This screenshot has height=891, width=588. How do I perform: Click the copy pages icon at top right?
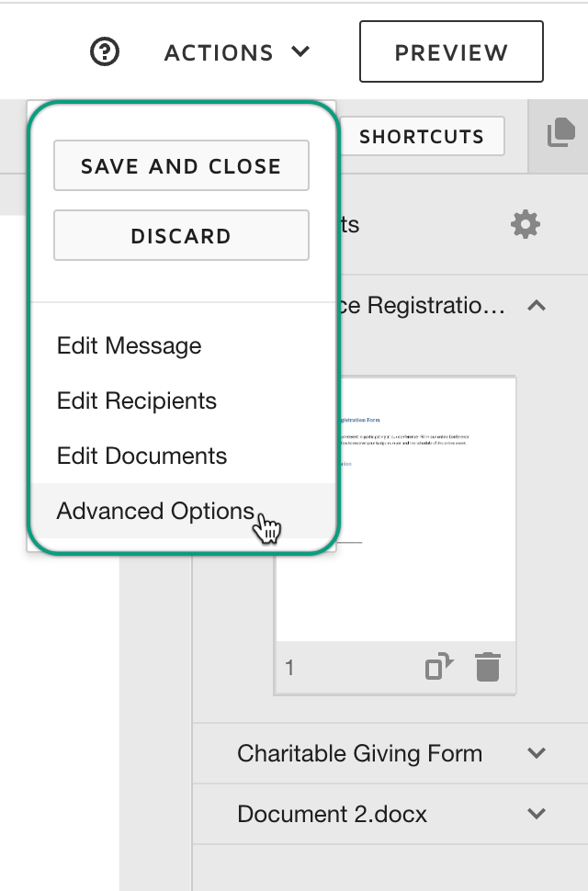[x=561, y=132]
